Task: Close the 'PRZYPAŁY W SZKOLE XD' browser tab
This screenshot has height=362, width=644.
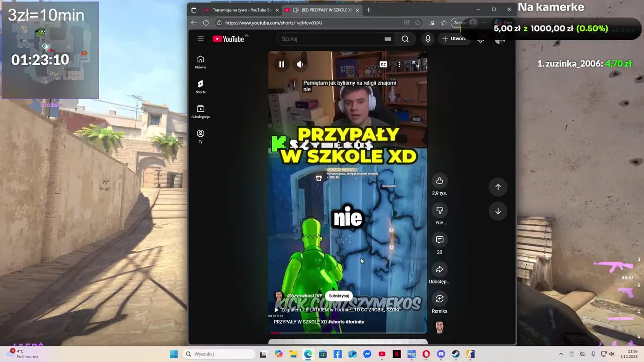Action: click(358, 10)
